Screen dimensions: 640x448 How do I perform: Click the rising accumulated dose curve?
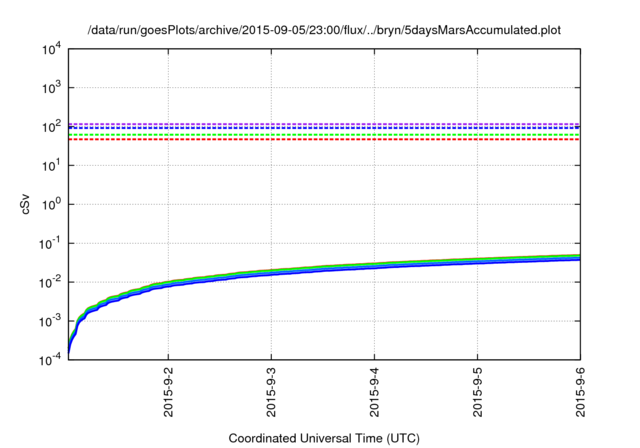(x=324, y=266)
